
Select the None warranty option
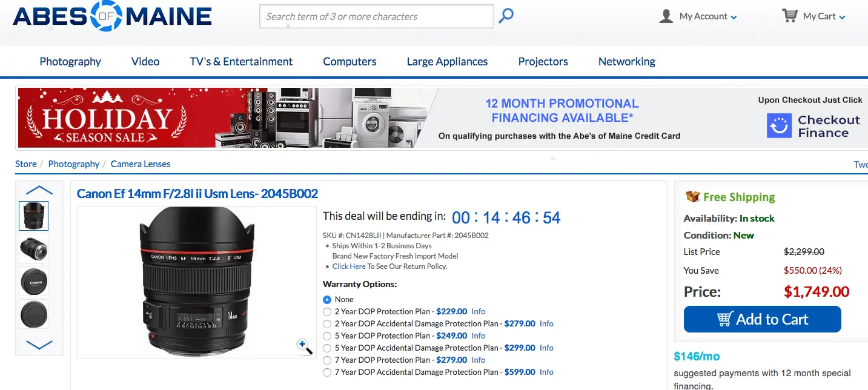coord(327,299)
